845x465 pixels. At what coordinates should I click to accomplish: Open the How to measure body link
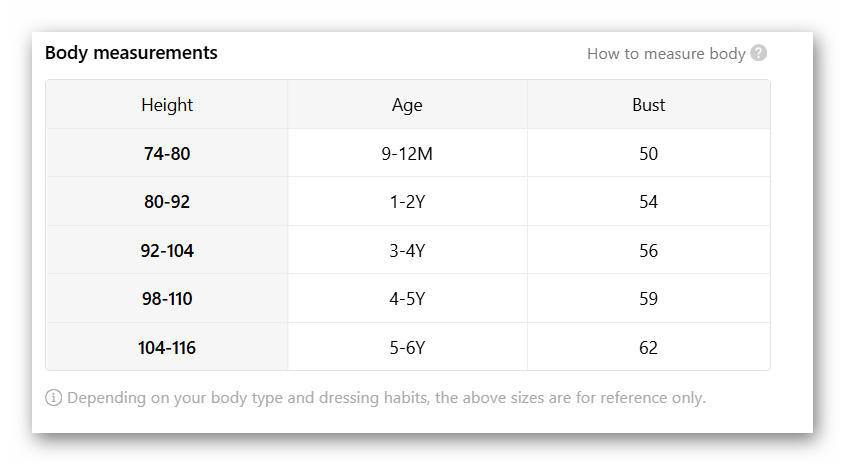click(666, 54)
